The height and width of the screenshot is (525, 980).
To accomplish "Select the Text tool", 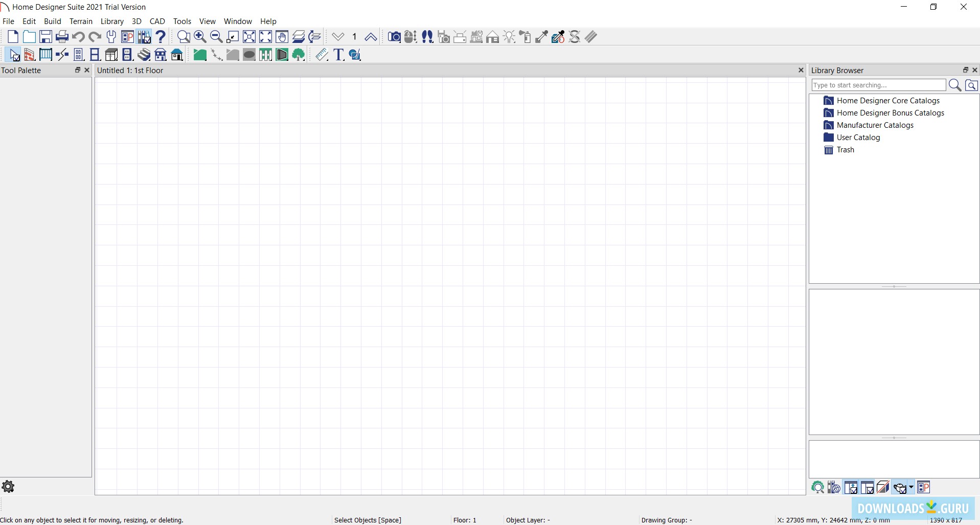I will point(338,55).
